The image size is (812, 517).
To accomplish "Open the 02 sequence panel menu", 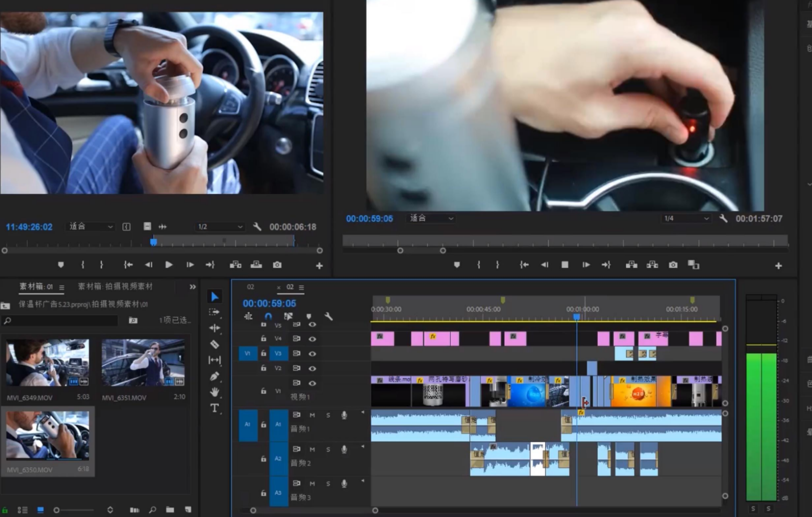I will 301,287.
